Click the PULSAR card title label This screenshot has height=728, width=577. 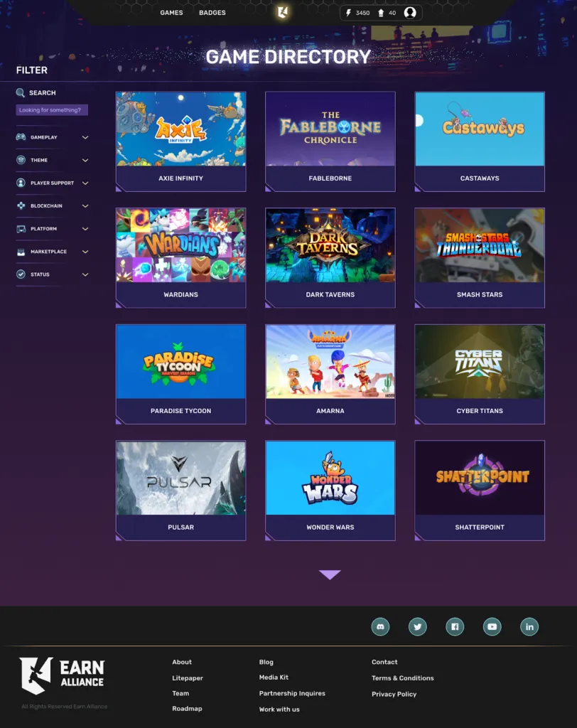tap(180, 528)
